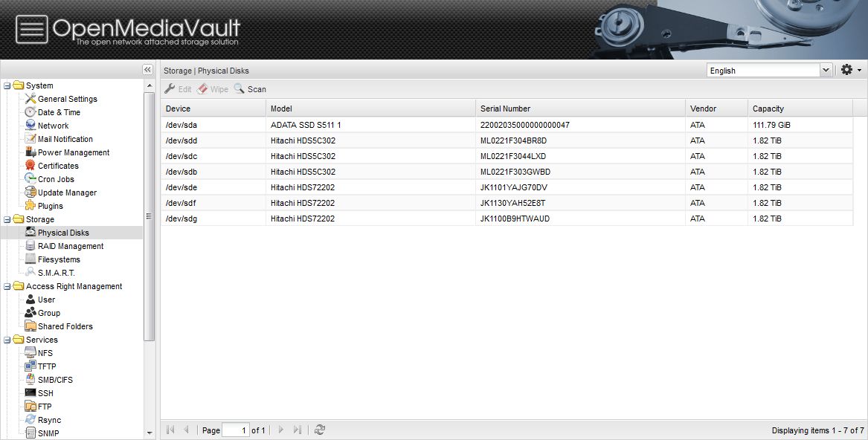Collapse the Services tree folder
868x440 pixels.
[x=7, y=340]
